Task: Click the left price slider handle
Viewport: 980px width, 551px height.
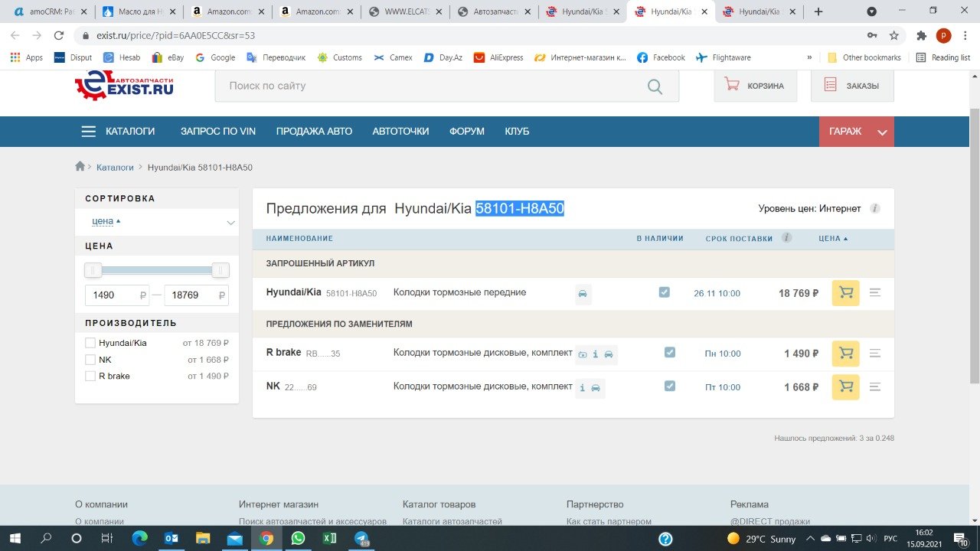Action: pos(93,270)
